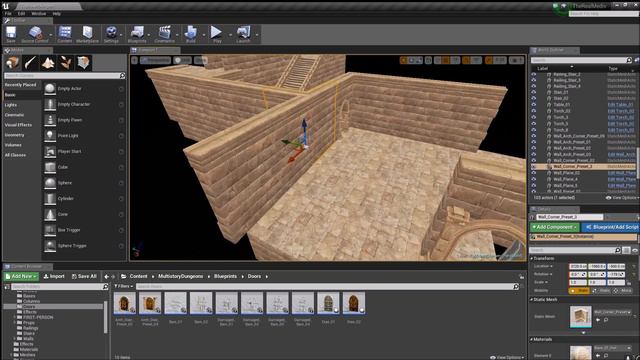Open the Marketplace from the toolbar
640x360 pixels.
[x=87, y=34]
